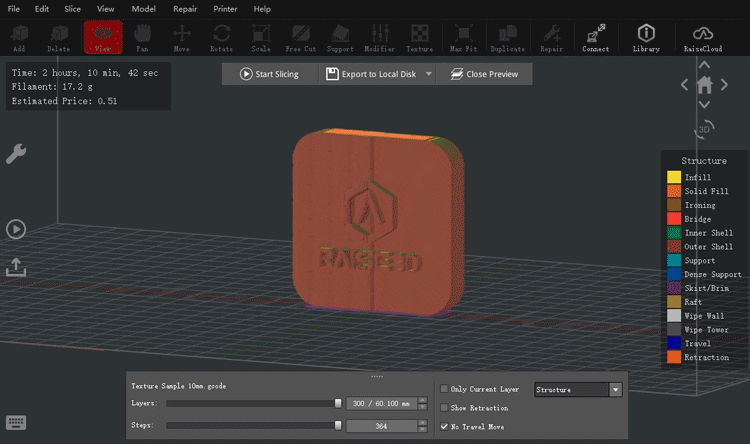Image resolution: width=750 pixels, height=444 pixels.
Task: Reset camera with the home icon
Action: tap(704, 85)
